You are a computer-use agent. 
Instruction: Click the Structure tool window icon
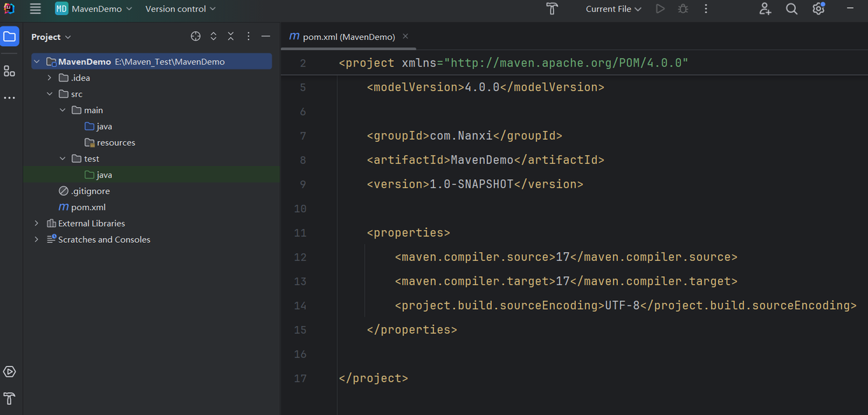[9, 71]
